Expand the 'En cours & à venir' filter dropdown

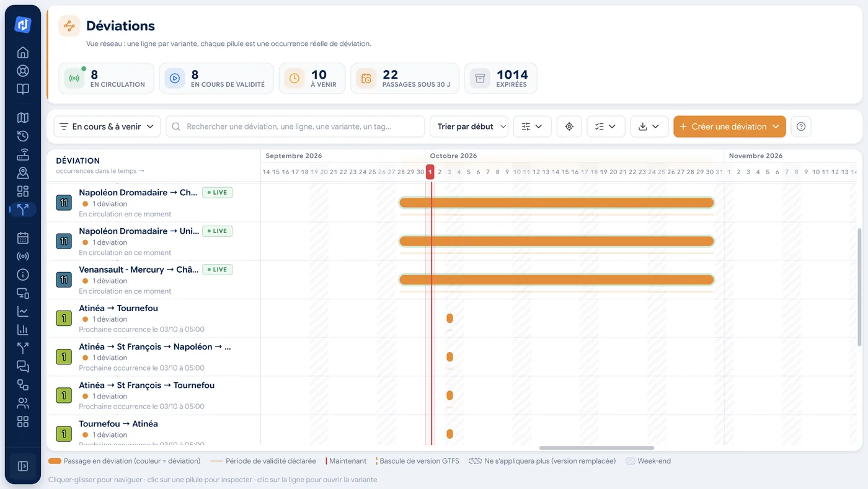point(107,126)
